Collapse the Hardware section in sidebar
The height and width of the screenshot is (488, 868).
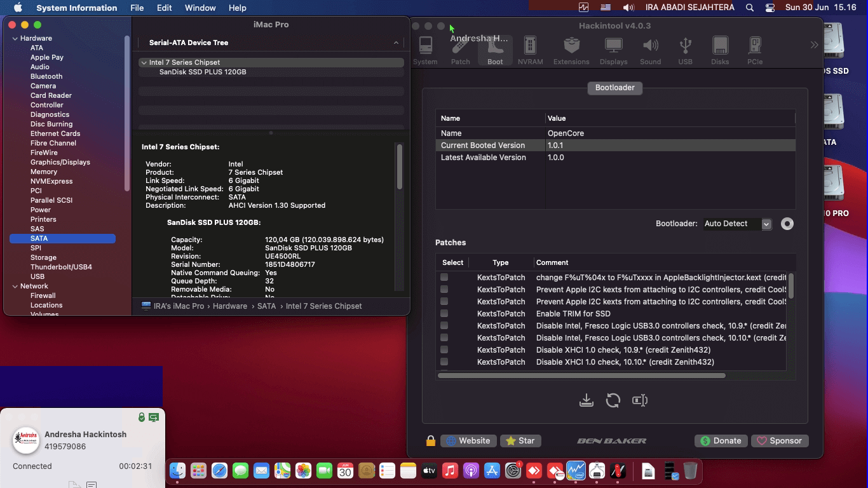tap(15, 38)
